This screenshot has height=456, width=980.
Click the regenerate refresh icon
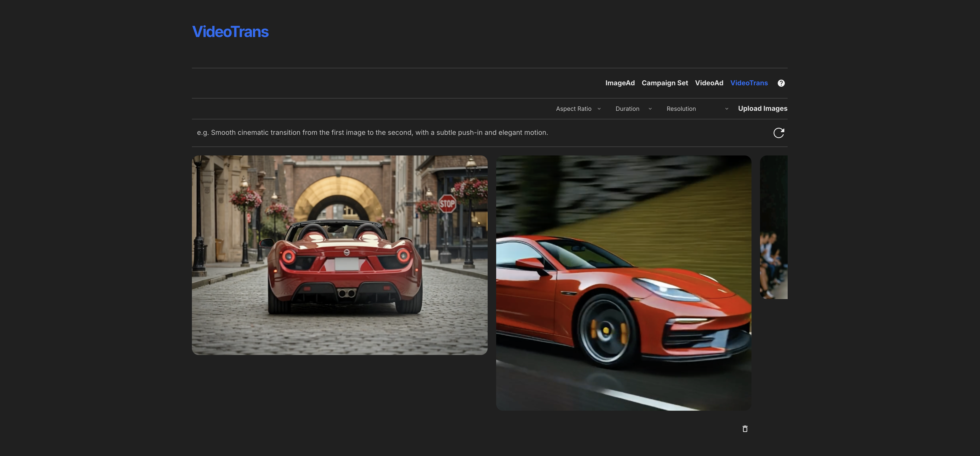tap(779, 132)
